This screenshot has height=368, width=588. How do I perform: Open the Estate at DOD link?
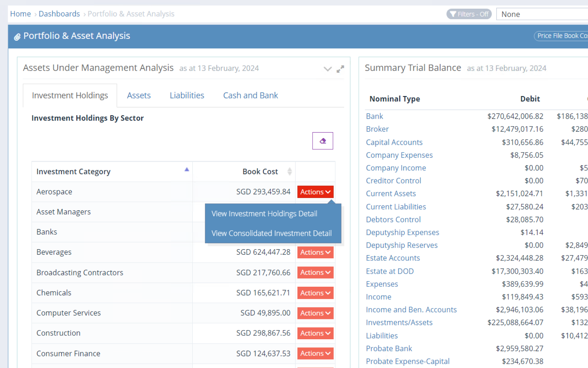390,271
